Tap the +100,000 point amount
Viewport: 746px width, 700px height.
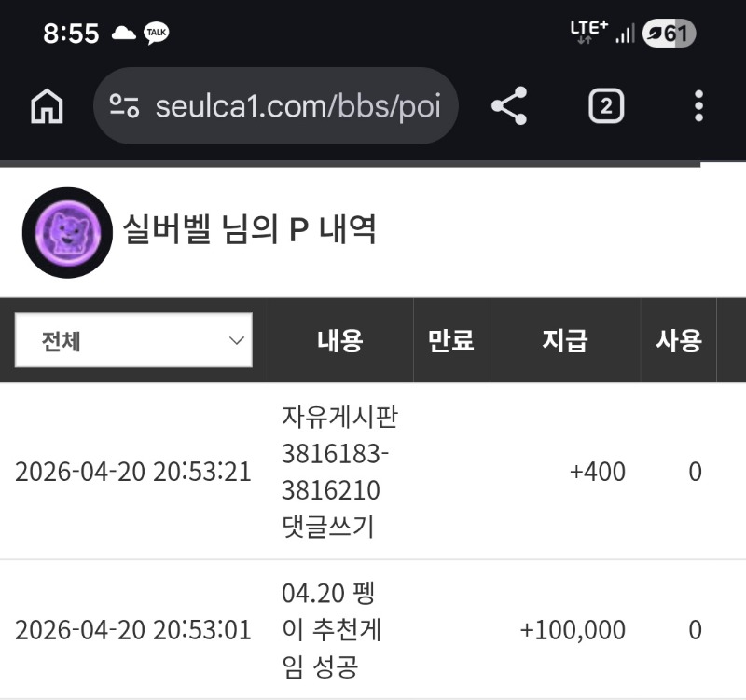point(573,630)
